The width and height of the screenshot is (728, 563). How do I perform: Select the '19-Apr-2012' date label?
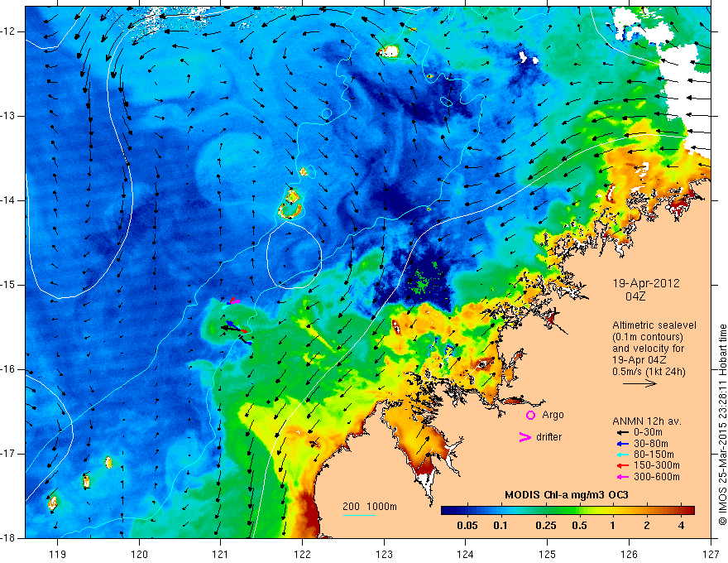pos(646,283)
